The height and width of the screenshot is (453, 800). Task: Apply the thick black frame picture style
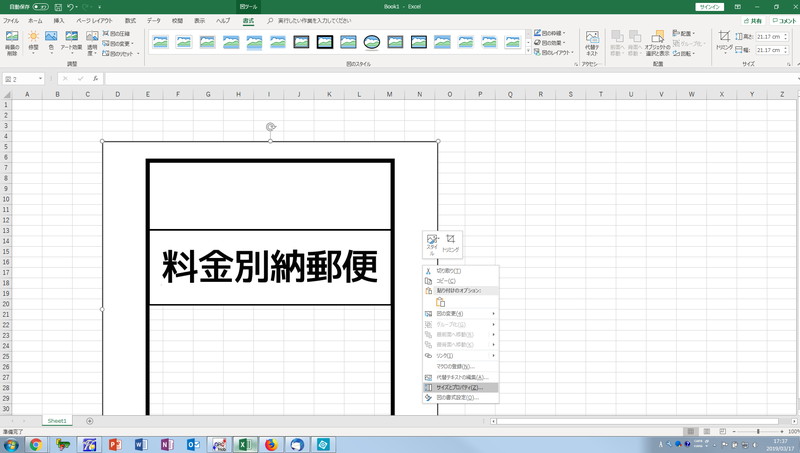coord(324,42)
